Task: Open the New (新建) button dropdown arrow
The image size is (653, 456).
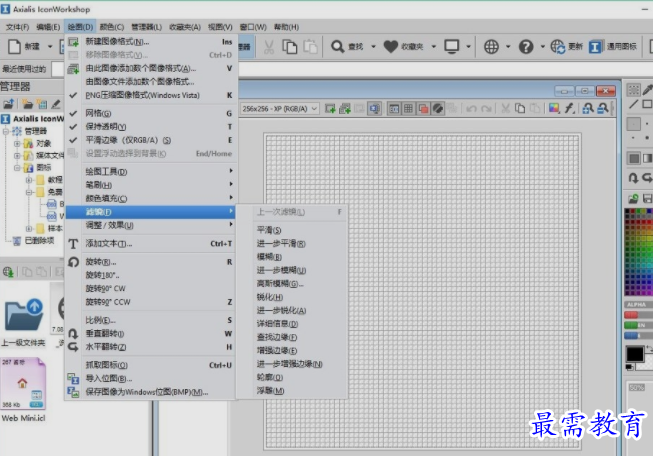Action: click(x=50, y=46)
